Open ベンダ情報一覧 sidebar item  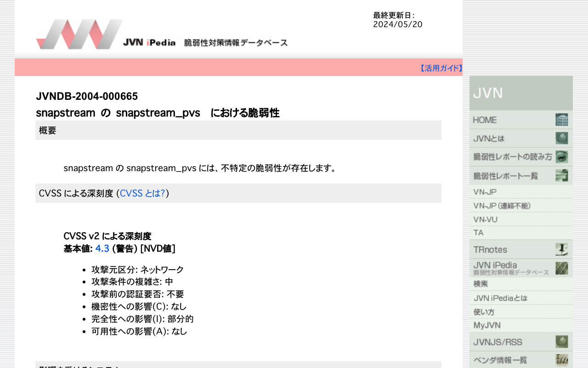coord(521,360)
